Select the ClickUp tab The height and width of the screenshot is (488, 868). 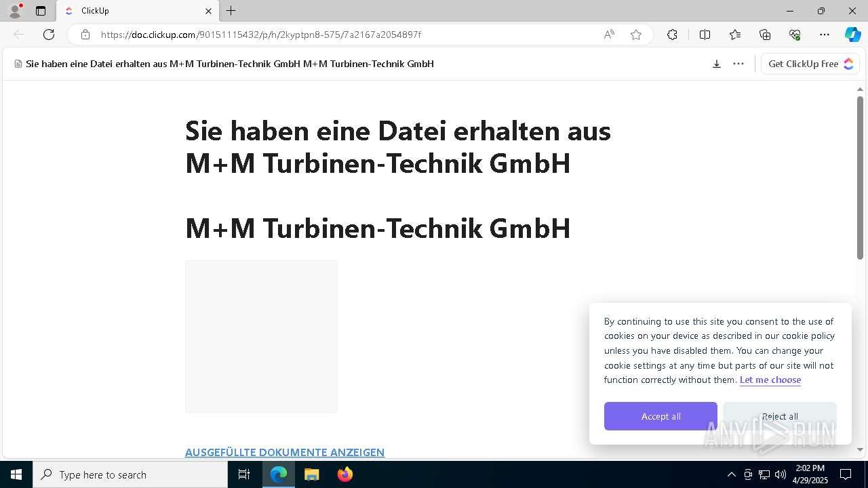(x=138, y=11)
